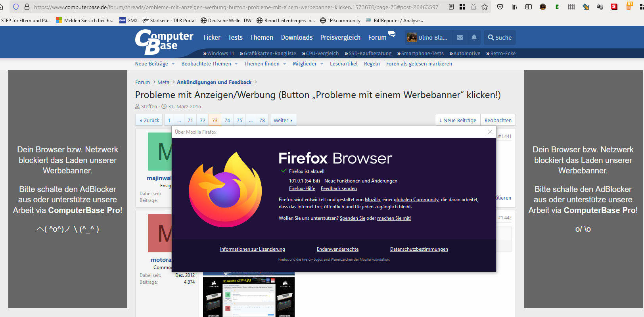
Task: Click the Beobachten button
Action: click(x=498, y=120)
